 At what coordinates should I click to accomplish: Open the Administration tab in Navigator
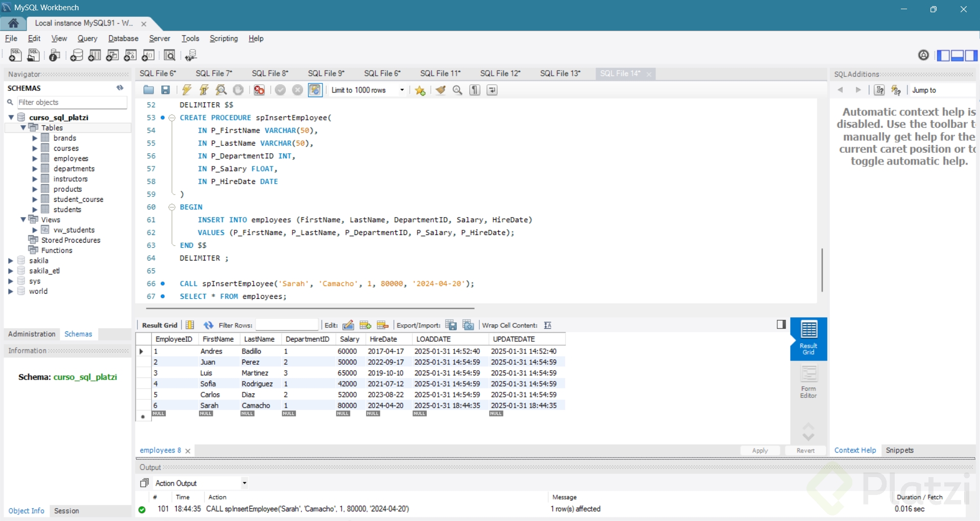tap(32, 334)
